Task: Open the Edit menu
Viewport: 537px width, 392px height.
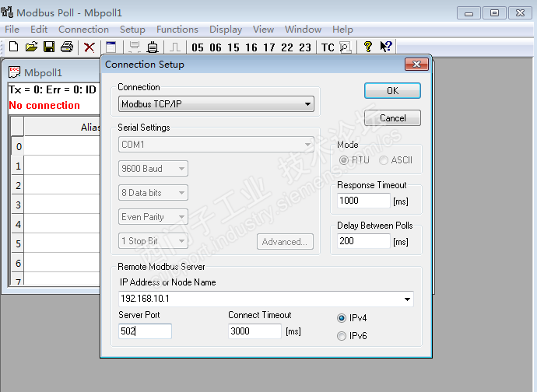Action: click(x=39, y=30)
